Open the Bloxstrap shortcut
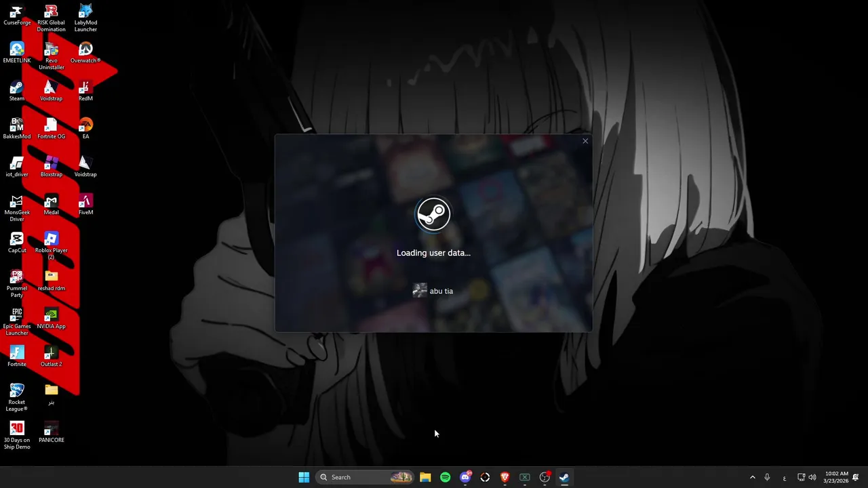Screen dimensions: 868x488 click(51, 167)
